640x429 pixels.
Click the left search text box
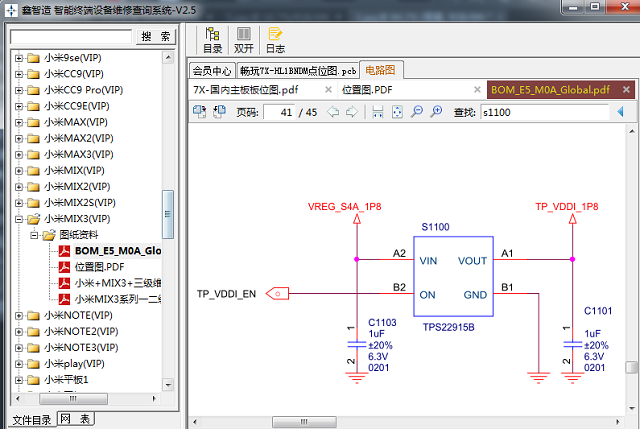pos(71,37)
